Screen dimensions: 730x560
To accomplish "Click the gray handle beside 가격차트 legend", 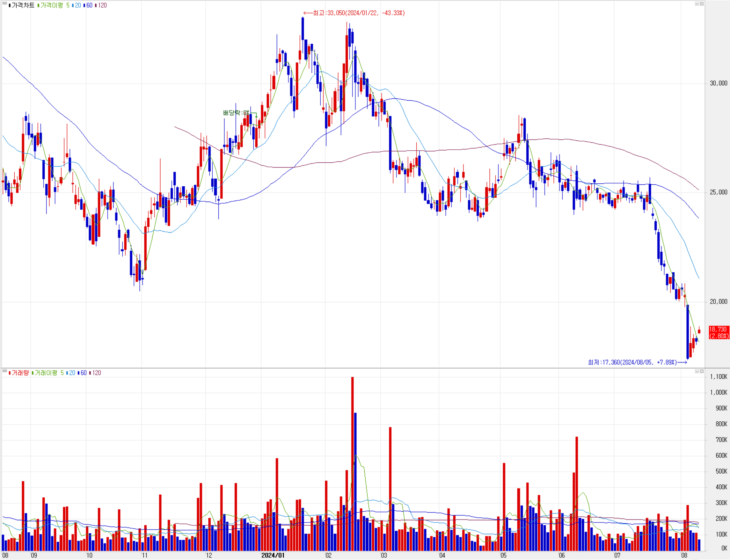I will (4, 4).
